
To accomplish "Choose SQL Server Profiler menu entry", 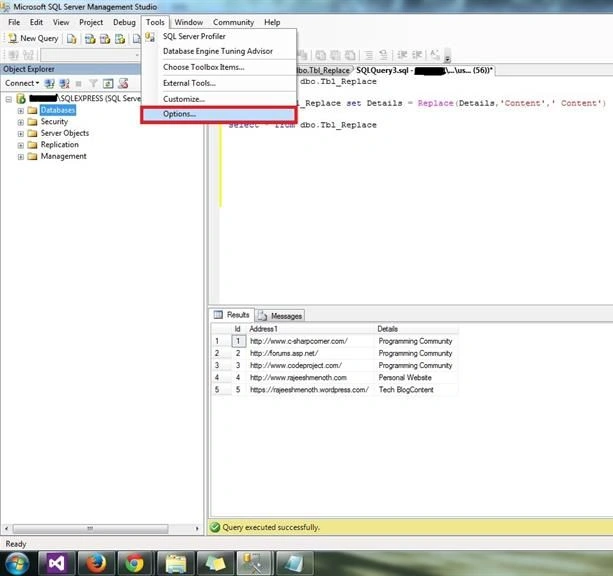I will tap(194, 36).
